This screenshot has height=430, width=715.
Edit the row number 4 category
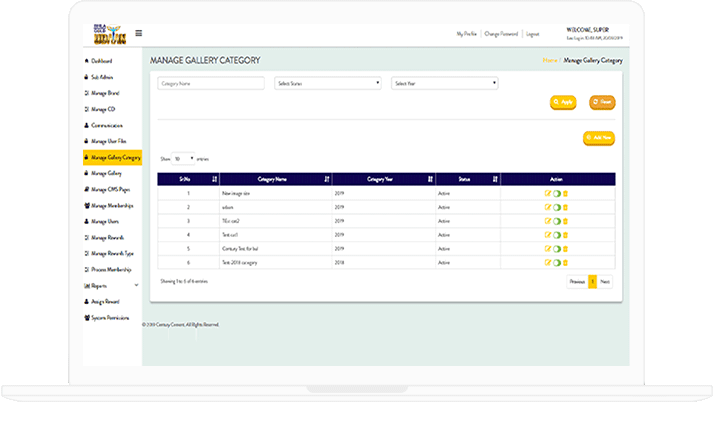pos(548,235)
